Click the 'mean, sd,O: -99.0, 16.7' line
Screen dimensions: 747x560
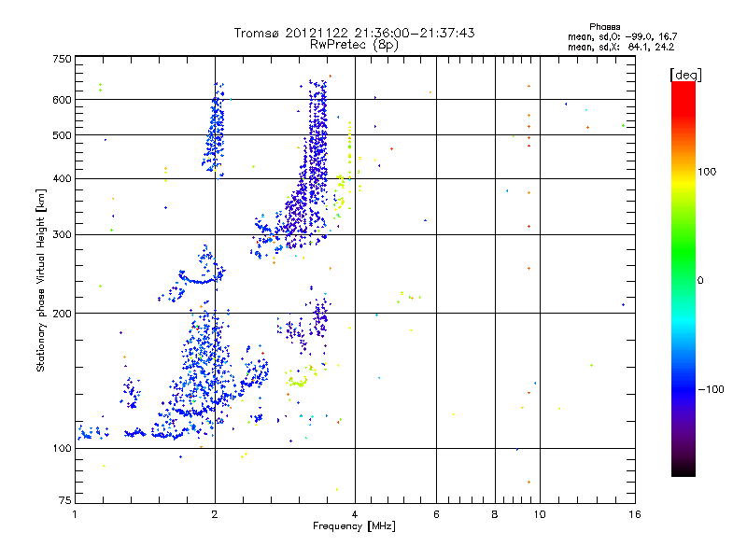point(622,36)
